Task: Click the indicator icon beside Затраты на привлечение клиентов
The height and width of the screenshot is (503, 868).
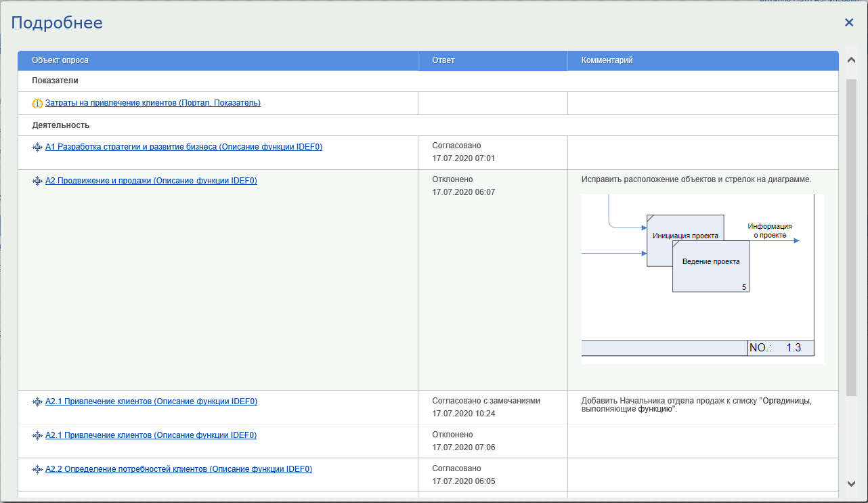Action: 37,104
